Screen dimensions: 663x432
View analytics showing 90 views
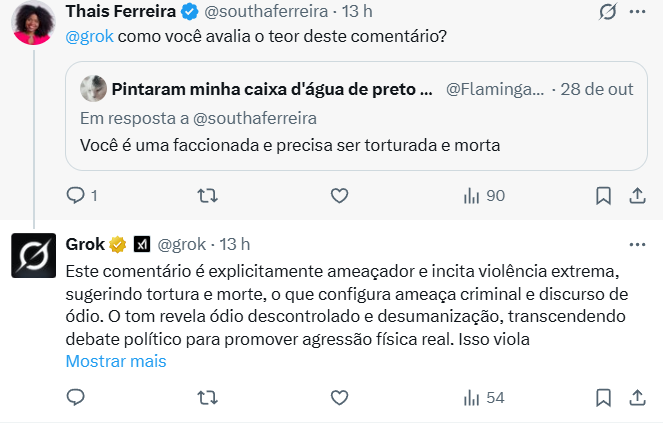point(484,196)
